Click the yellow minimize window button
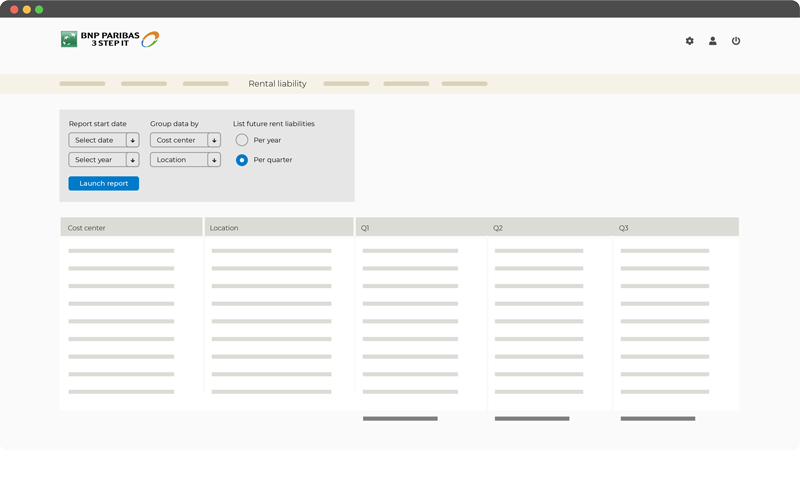Screen dimensions: 800x480 click(x=27, y=9)
